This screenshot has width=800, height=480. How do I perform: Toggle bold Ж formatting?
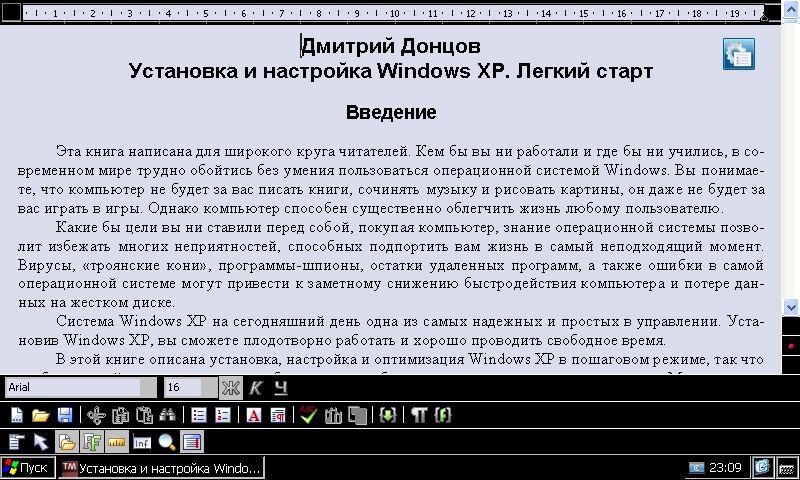(231, 388)
